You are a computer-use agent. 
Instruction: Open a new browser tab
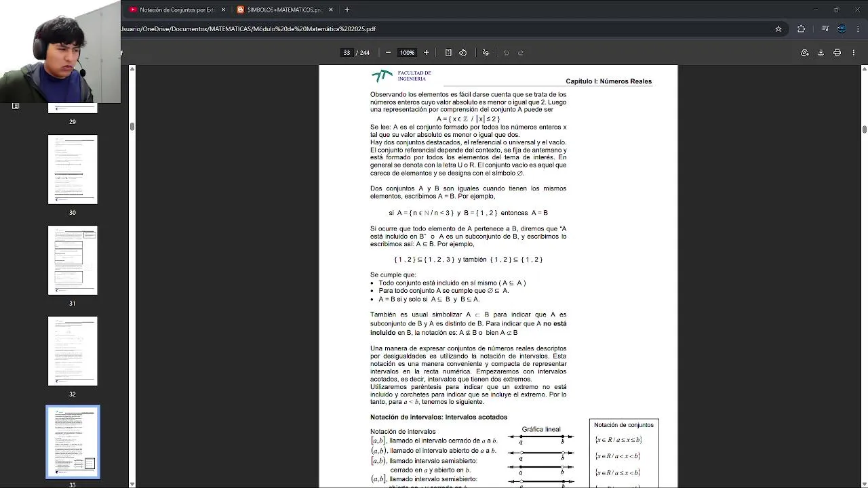[347, 9]
